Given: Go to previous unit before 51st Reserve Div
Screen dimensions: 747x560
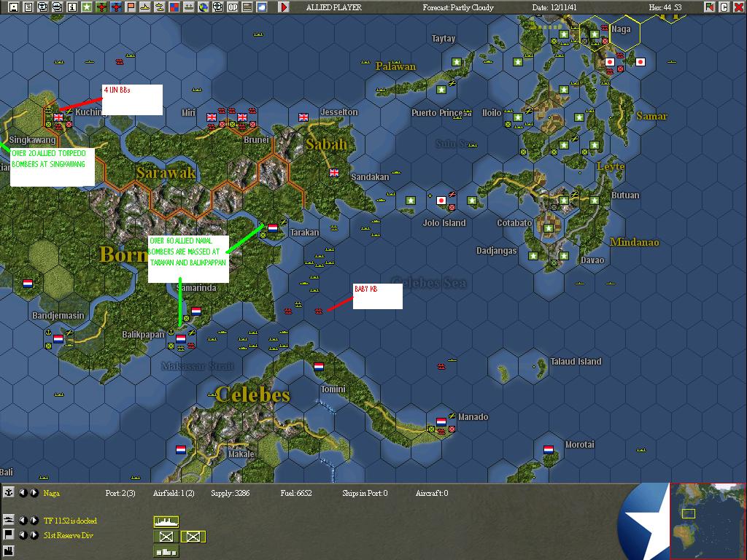Looking at the screenshot, I should (23, 535).
